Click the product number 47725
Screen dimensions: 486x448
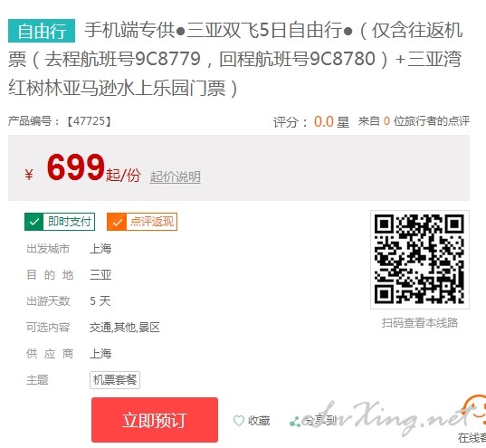coord(89,121)
